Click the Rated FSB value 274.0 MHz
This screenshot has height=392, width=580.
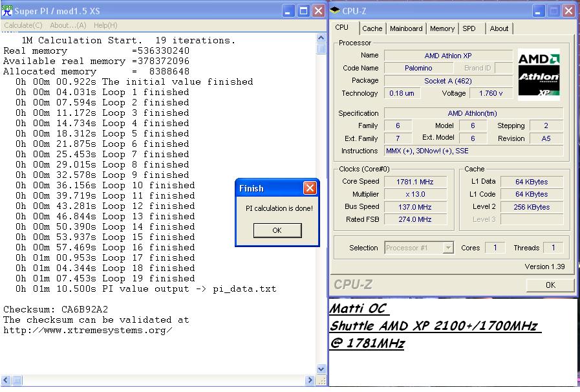[x=415, y=219]
